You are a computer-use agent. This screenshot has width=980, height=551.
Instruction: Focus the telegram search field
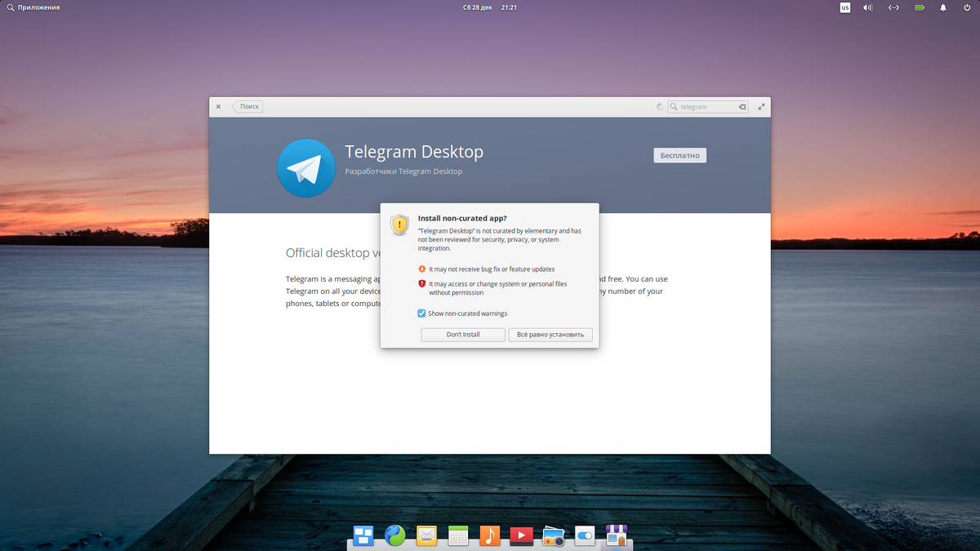click(707, 107)
